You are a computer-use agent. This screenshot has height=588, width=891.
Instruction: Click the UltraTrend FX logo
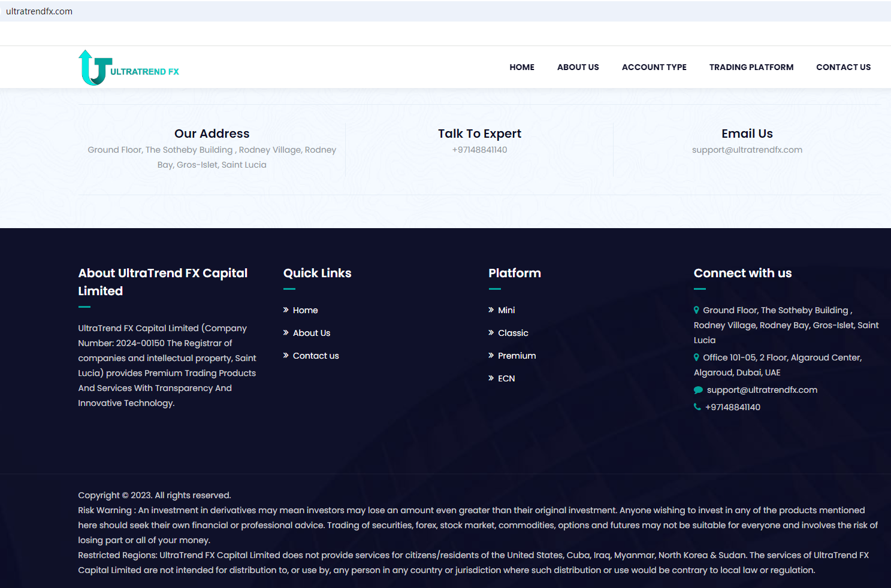point(128,68)
